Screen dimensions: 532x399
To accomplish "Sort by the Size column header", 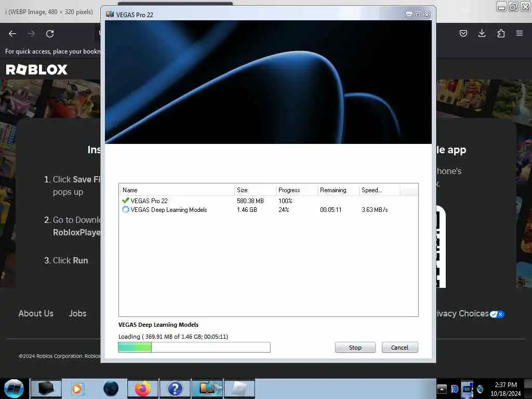I will click(x=255, y=190).
